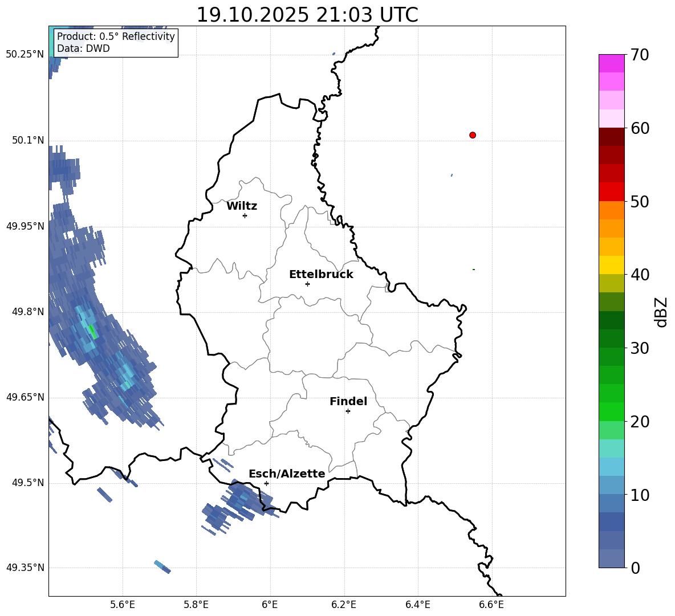675x616 pixels.
Task: Click the orange colorbar segment below 50
Action: (x=612, y=210)
